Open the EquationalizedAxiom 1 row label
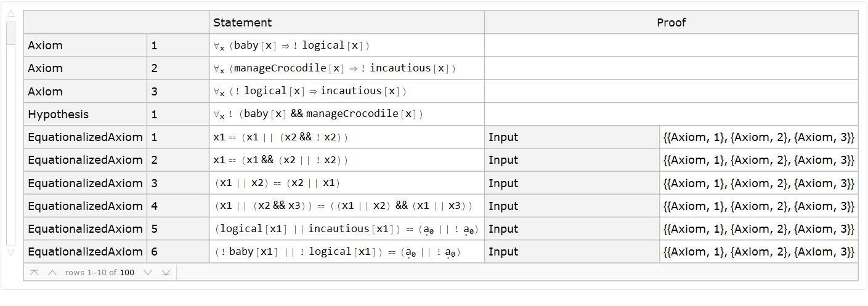Screen dimensions: 868x306 [85, 137]
